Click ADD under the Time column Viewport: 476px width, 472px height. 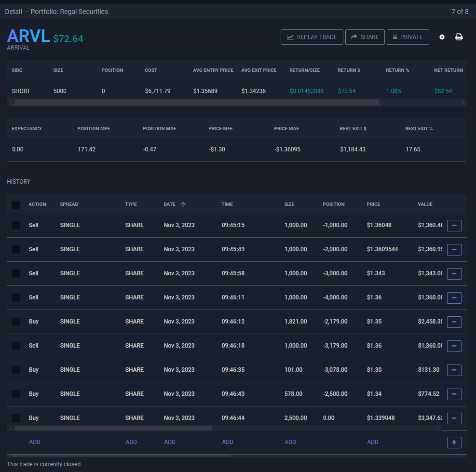click(228, 442)
